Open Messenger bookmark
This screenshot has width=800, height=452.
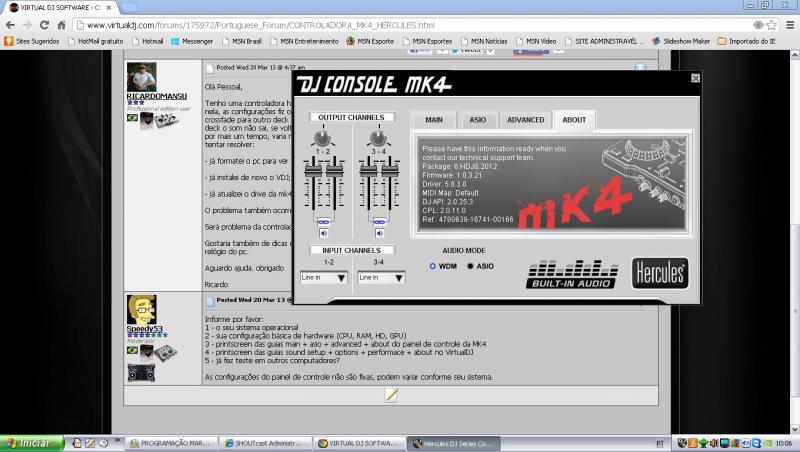click(x=192, y=41)
